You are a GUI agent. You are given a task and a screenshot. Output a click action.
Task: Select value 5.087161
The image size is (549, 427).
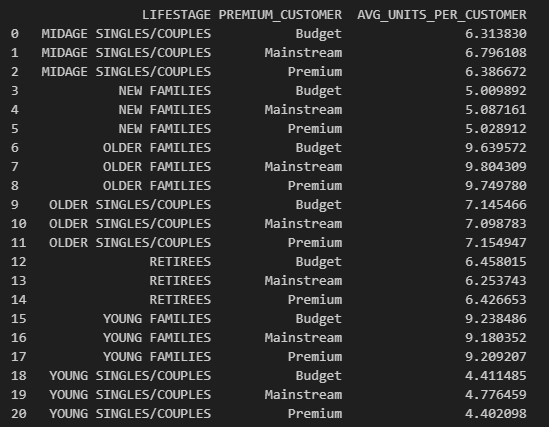(x=496, y=110)
